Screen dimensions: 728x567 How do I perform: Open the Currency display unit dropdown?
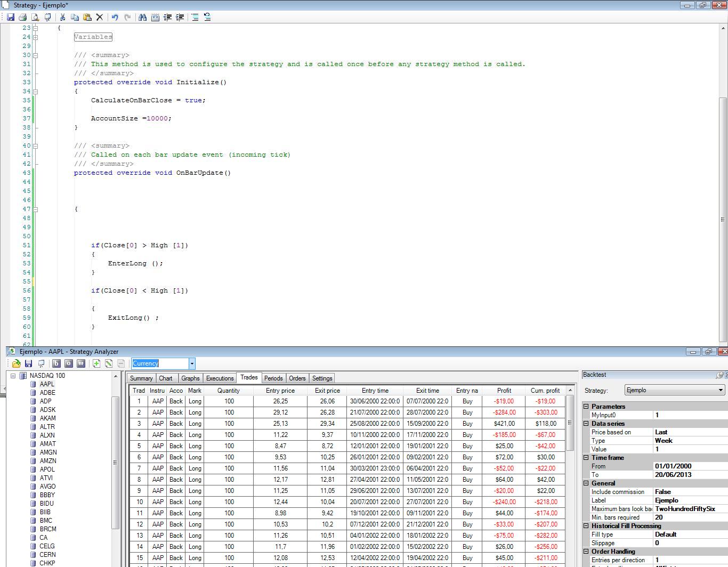pyautogui.click(x=192, y=363)
